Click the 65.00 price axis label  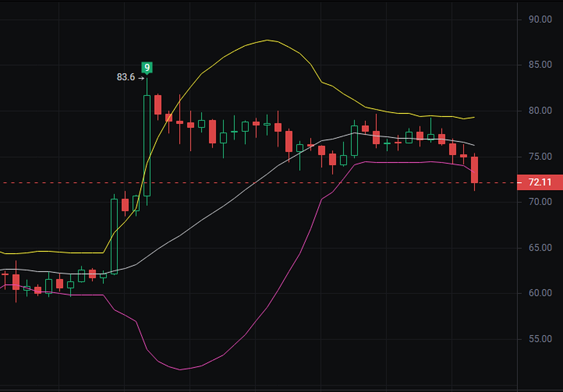tap(540, 248)
